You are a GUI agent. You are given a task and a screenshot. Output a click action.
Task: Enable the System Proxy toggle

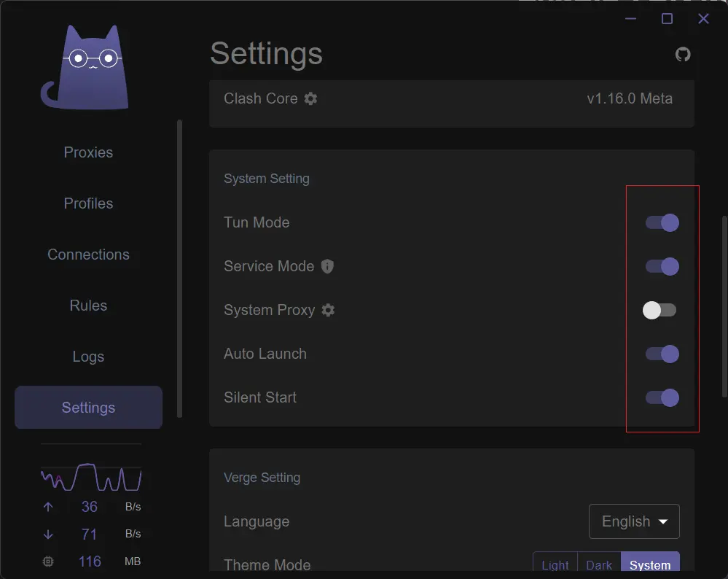[659, 310]
